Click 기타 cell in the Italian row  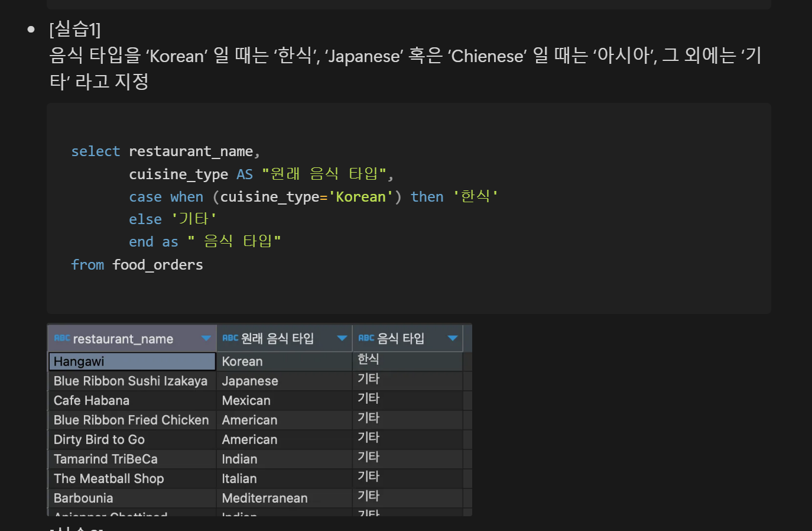(408, 478)
